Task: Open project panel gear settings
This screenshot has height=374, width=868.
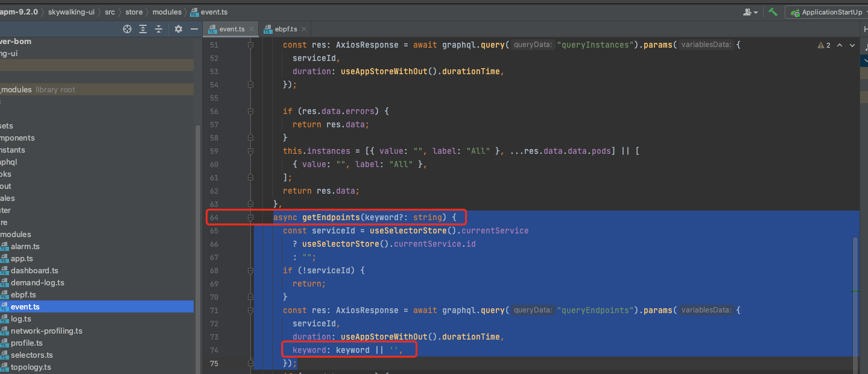Action: pyautogui.click(x=178, y=29)
